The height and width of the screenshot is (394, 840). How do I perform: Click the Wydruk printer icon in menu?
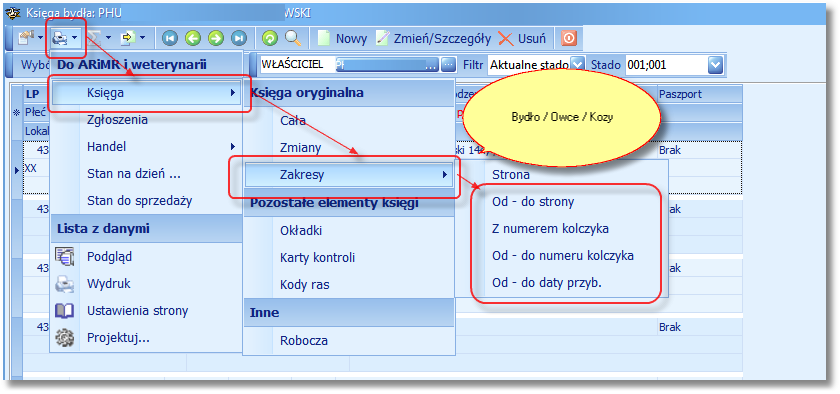pyautogui.click(x=64, y=284)
